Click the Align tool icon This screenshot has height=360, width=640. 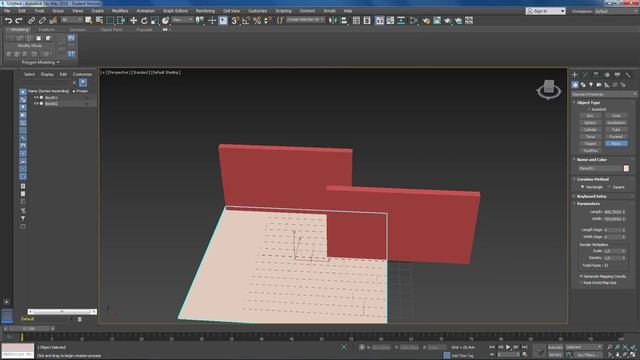tap(344, 20)
